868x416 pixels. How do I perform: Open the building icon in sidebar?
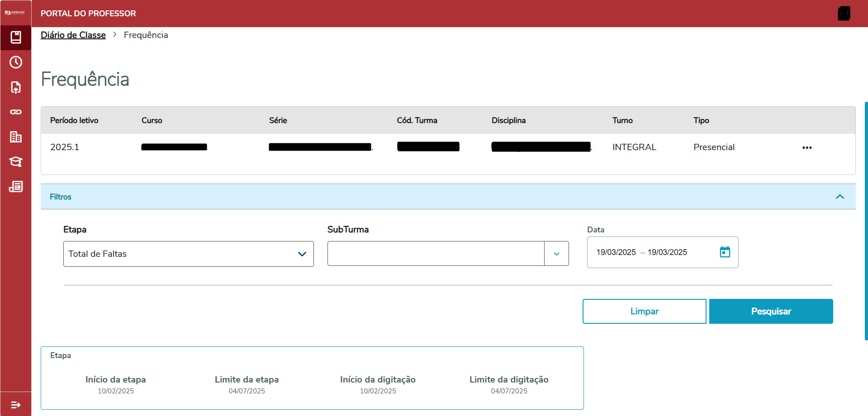(x=16, y=137)
